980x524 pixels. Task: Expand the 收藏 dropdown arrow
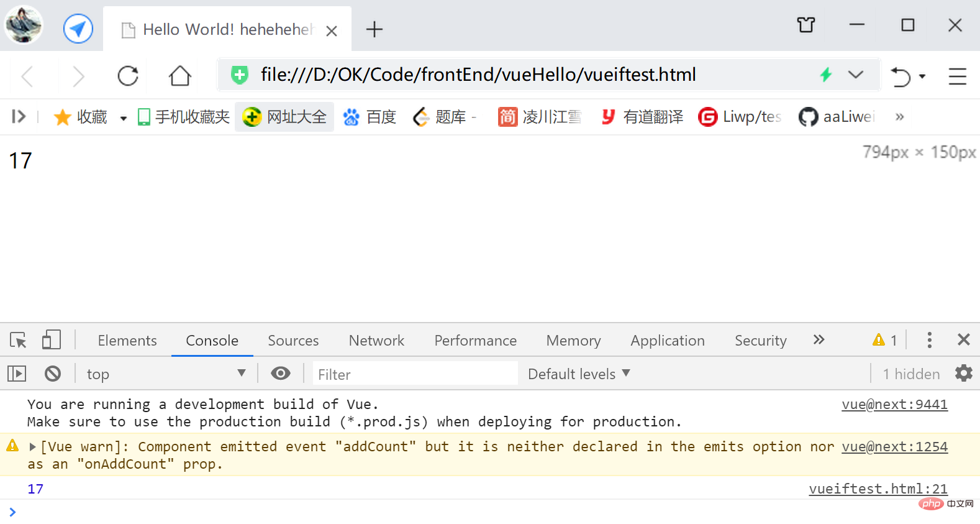coord(123,118)
